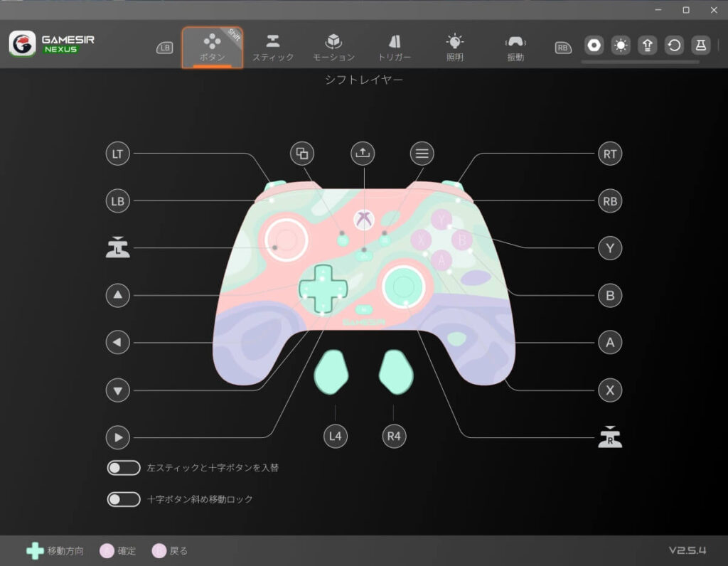Screen dimensions: 728x566
Task: Toggle 十字ボタン斜め移動ロック switch
Action: point(124,499)
